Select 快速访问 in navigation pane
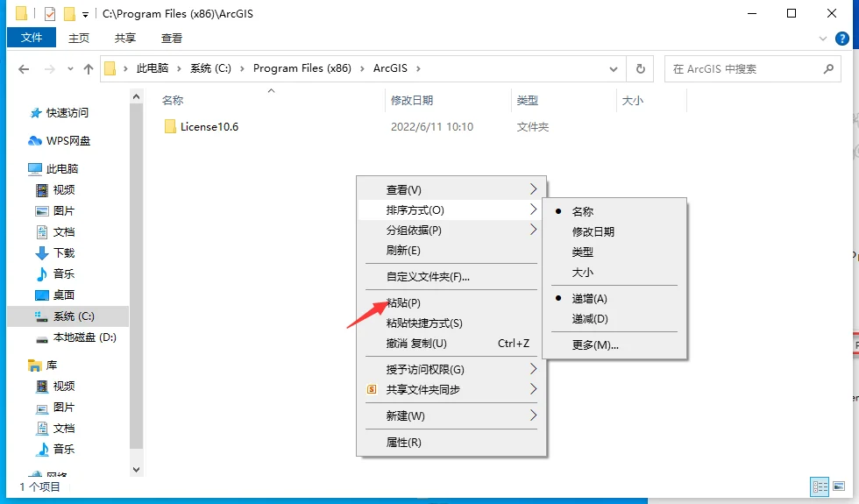Image resolution: width=859 pixels, height=504 pixels. tap(60, 113)
